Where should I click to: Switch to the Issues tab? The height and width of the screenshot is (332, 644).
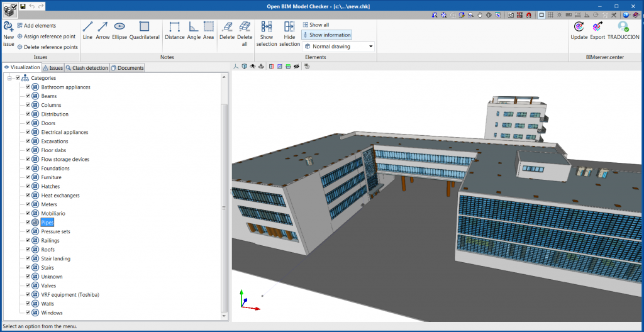click(53, 68)
